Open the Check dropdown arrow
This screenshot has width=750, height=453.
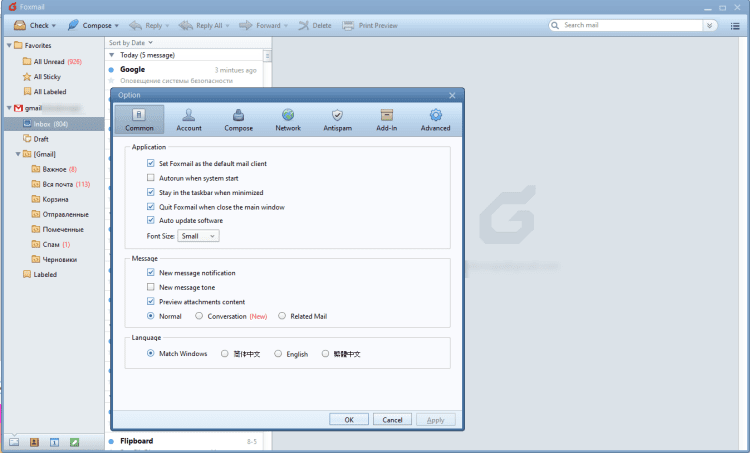[54, 26]
